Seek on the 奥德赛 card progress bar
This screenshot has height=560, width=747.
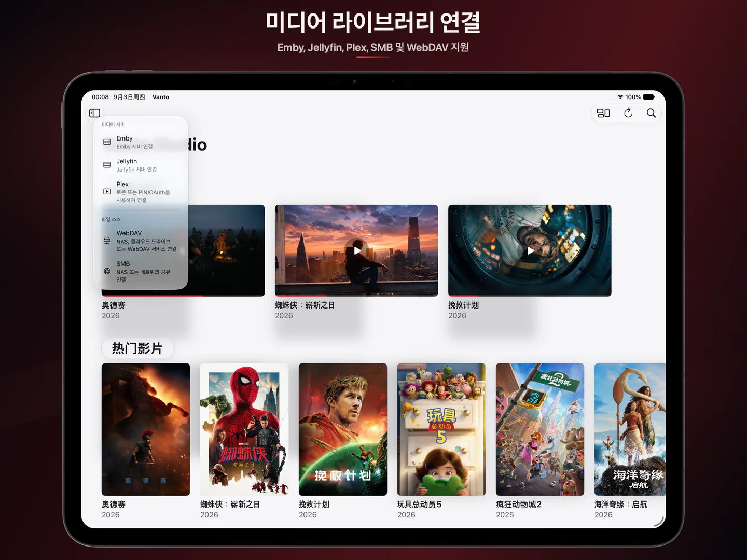(x=183, y=296)
